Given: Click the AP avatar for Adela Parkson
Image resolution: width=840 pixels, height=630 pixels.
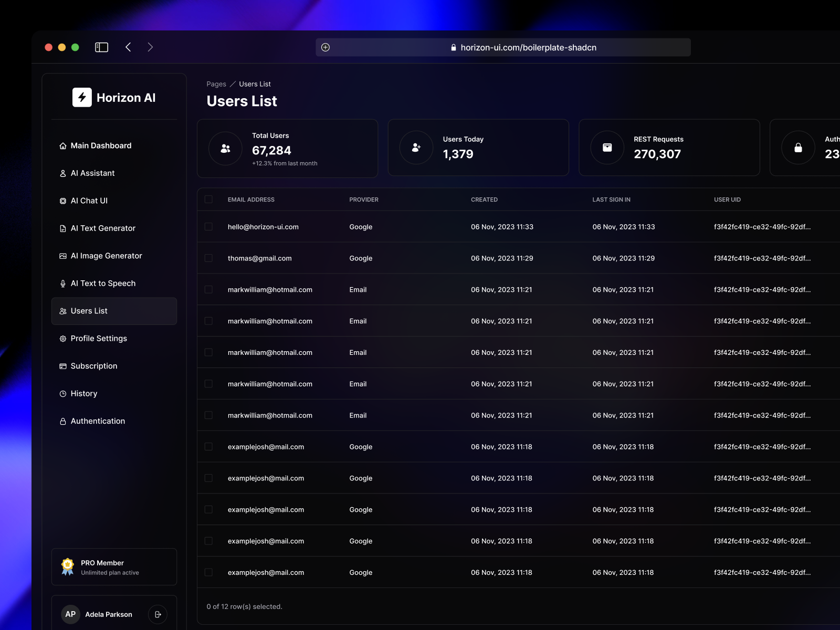Looking at the screenshot, I should [70, 614].
